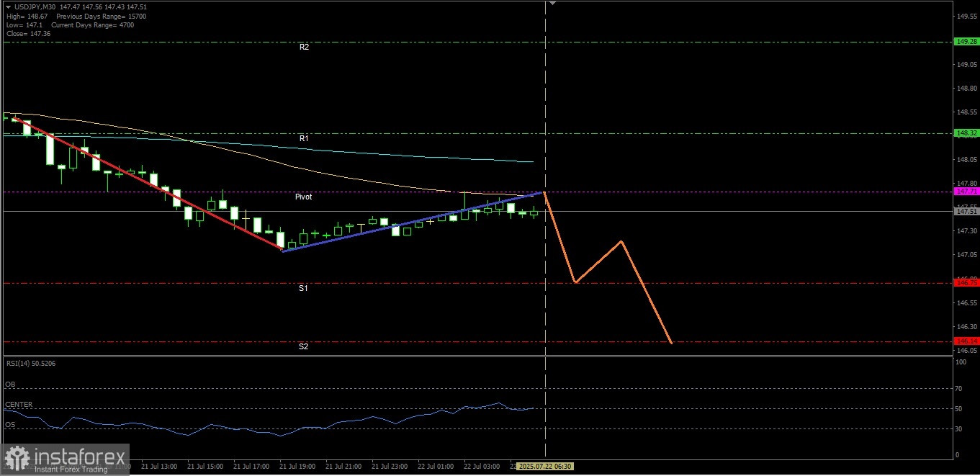The height and width of the screenshot is (476, 980).
Task: Select the R2 resistance label
Action: (x=304, y=47)
